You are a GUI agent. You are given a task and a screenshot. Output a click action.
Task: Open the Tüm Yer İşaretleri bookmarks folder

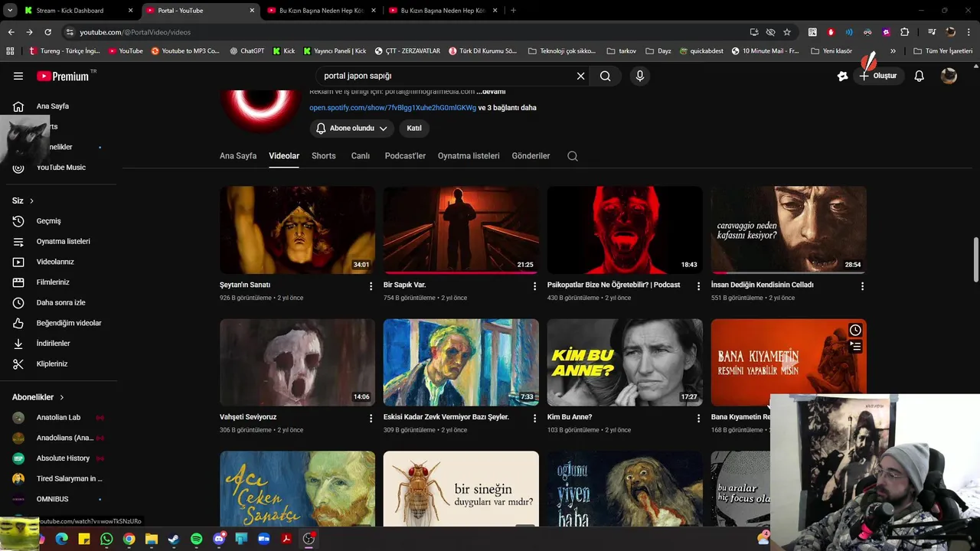tap(942, 51)
